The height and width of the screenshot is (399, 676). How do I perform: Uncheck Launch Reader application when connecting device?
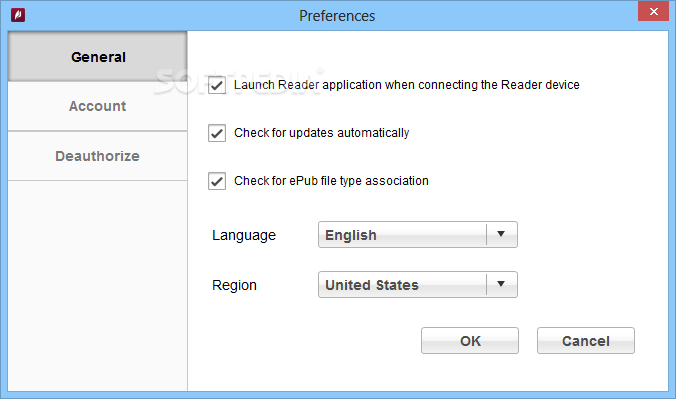coord(217,85)
